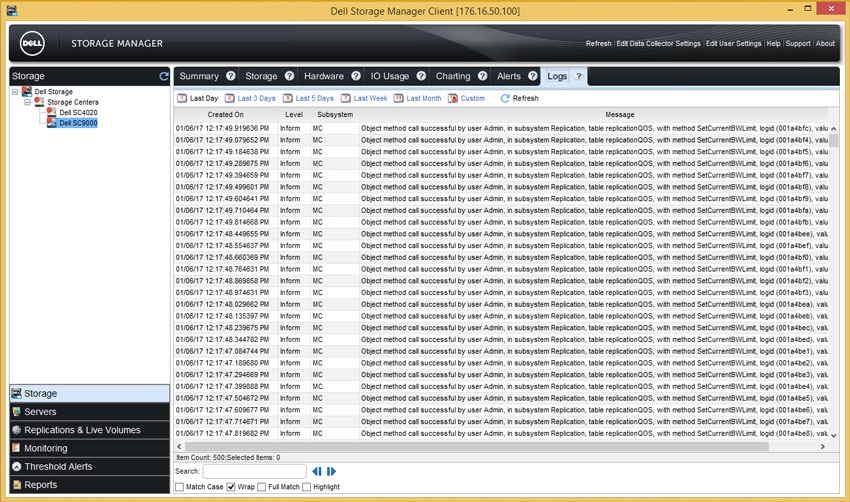Click the Threshold Alerts icon in sidebar
This screenshot has height=502, width=850.
coord(16,466)
